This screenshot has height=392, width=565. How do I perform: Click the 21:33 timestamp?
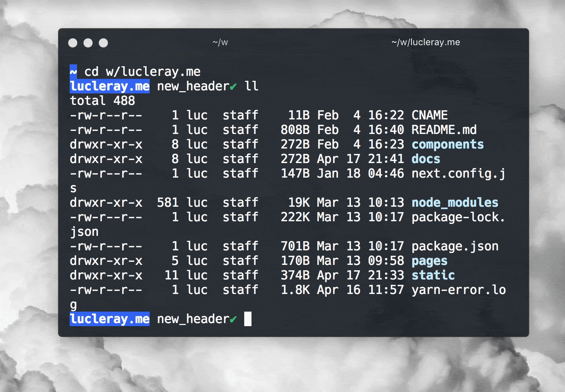coord(386,275)
